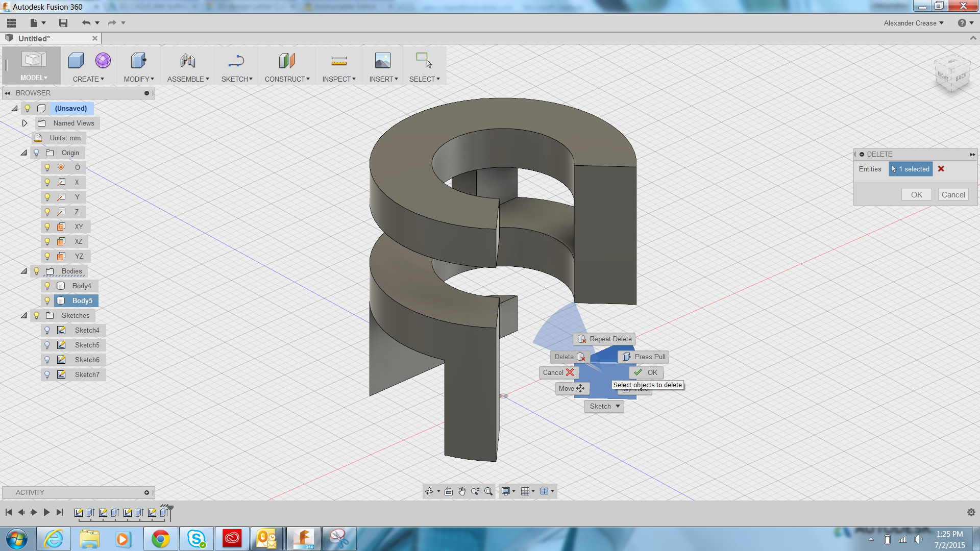Click the Zoom Window magnifier icon
The image size is (980, 551).
[488, 491]
